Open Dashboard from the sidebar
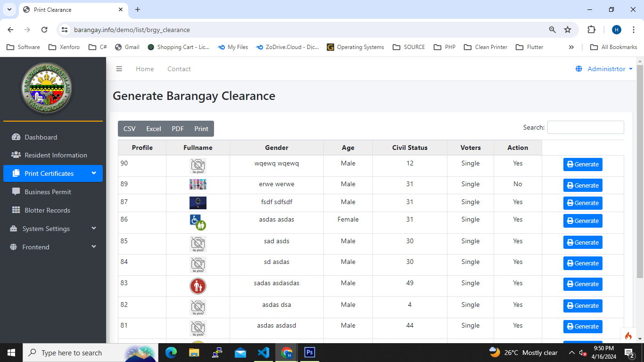 (x=41, y=137)
